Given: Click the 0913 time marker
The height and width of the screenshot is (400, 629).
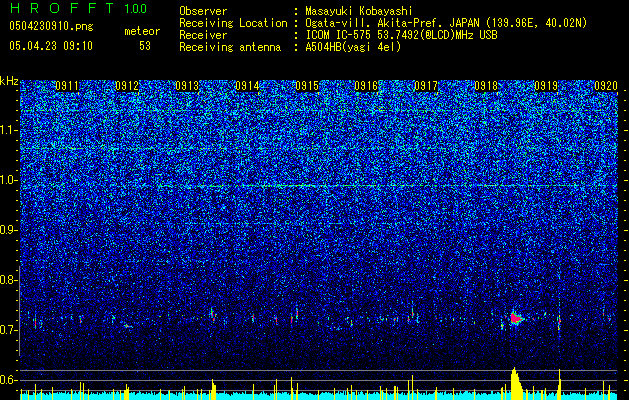Looking at the screenshot, I should coord(187,86).
